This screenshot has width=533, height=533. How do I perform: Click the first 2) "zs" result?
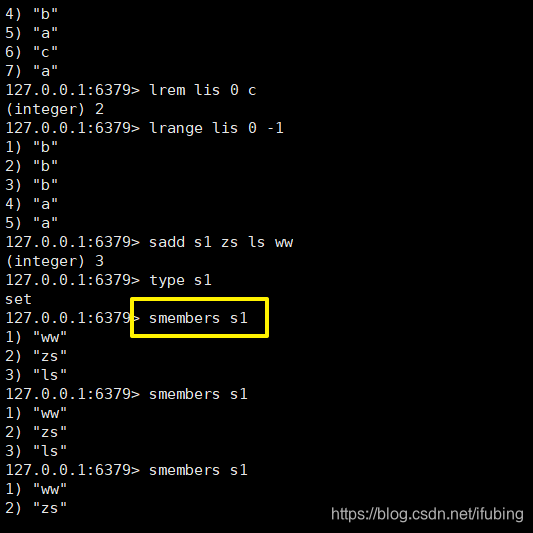[x=36, y=356]
